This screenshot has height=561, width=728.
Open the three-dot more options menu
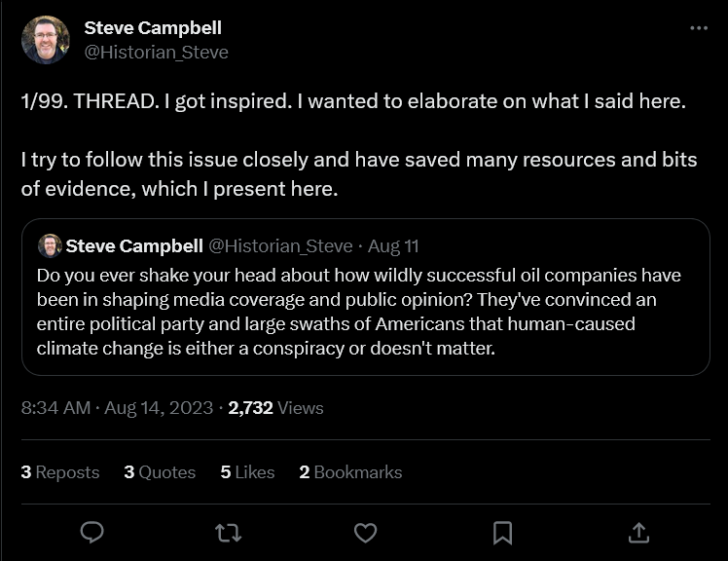click(699, 28)
